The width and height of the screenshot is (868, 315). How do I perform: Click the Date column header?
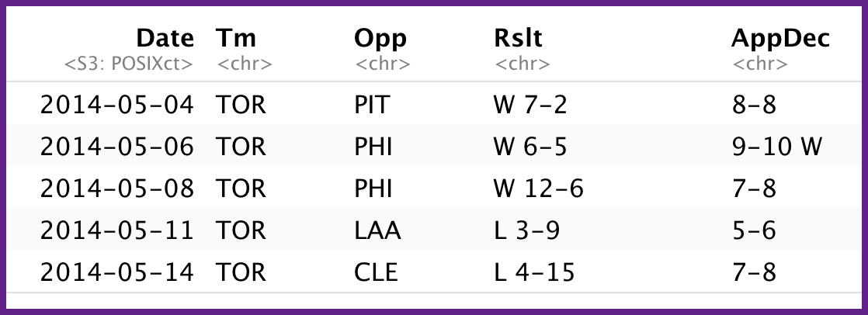(x=165, y=38)
